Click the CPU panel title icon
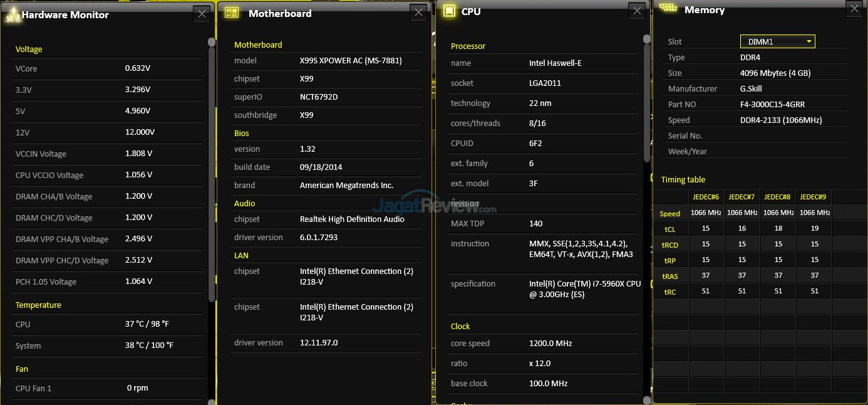The image size is (868, 405). 448,11
